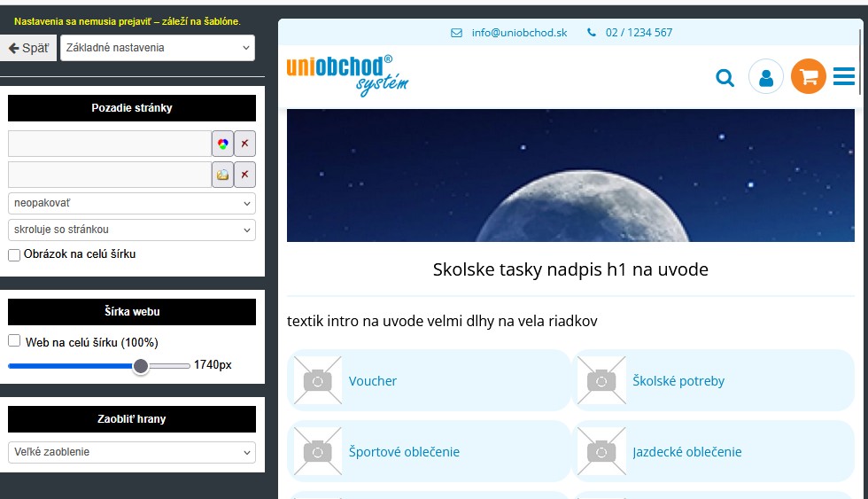Click the web width slider handle

coord(141,365)
